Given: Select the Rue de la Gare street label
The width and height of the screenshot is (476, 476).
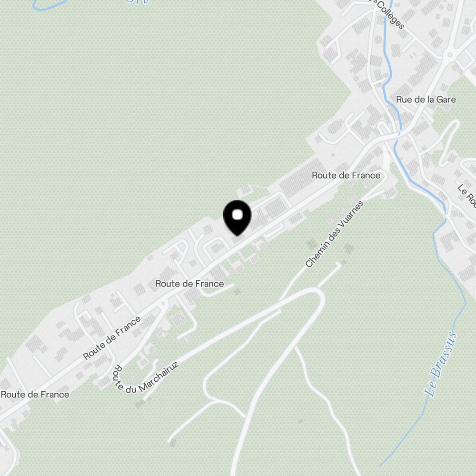Looking at the screenshot, I should [x=426, y=99].
